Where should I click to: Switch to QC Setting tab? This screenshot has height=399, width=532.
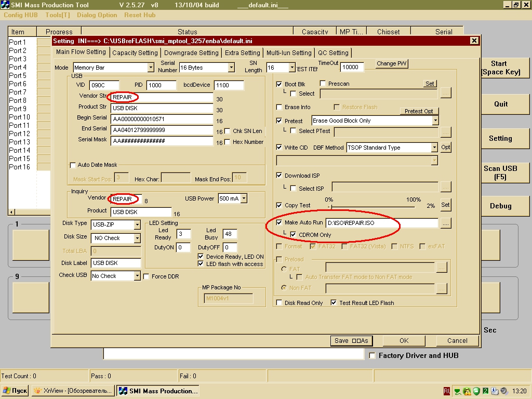coord(333,53)
